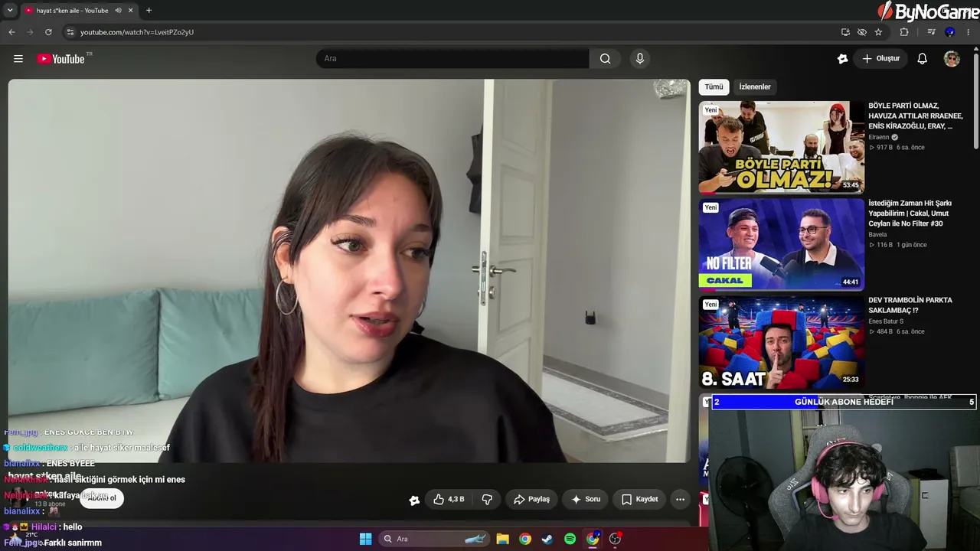Open Spotify from the taskbar
The image size is (980, 551).
pyautogui.click(x=570, y=539)
